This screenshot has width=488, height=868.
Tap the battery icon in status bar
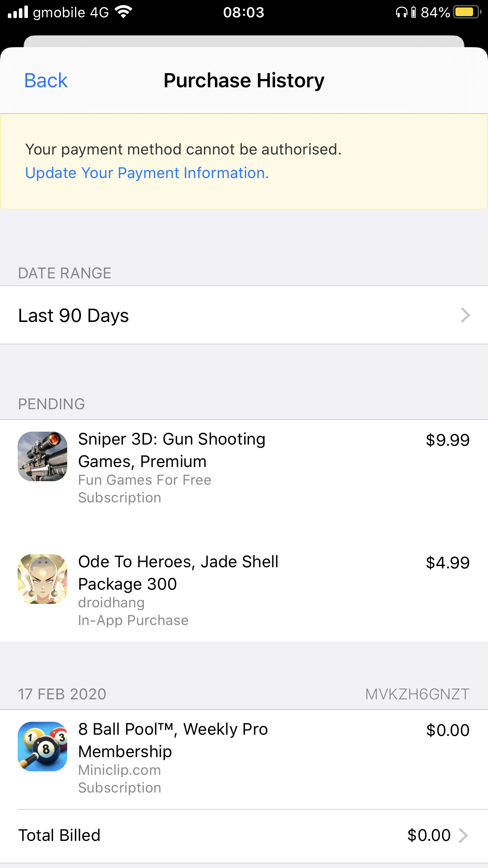click(467, 12)
